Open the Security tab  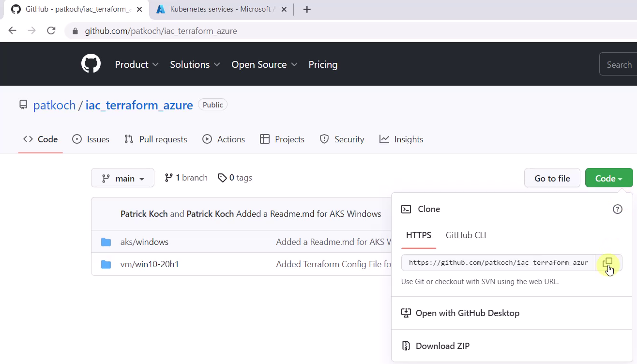click(342, 139)
